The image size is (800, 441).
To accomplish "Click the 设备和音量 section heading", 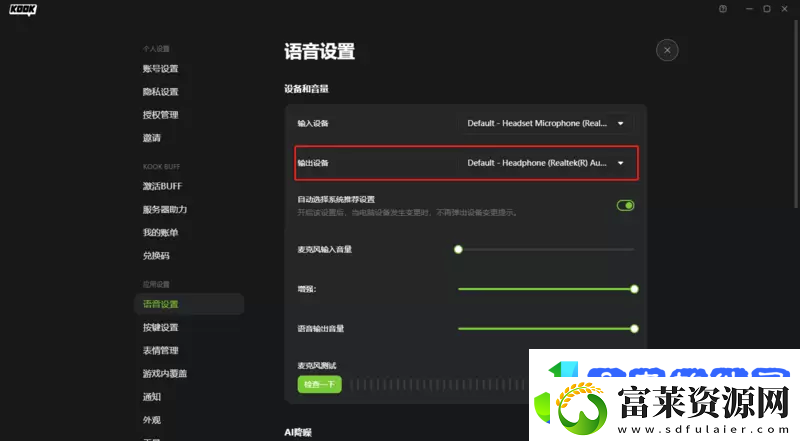I will pos(306,89).
